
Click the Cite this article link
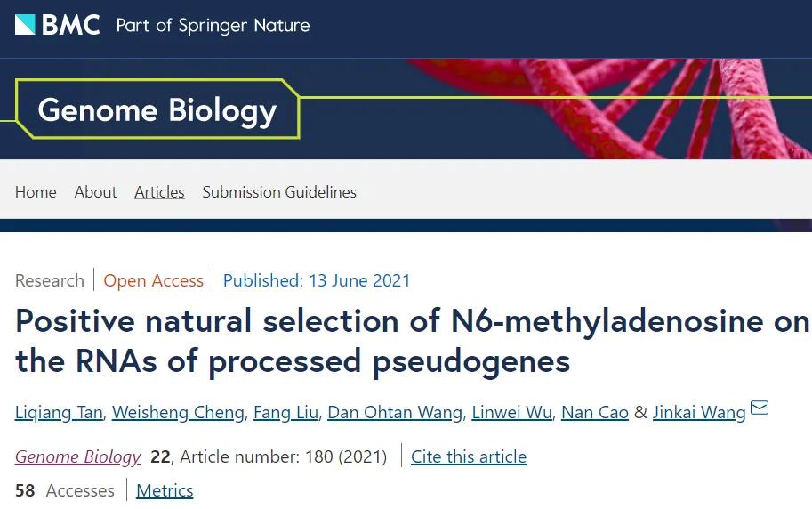point(469,457)
